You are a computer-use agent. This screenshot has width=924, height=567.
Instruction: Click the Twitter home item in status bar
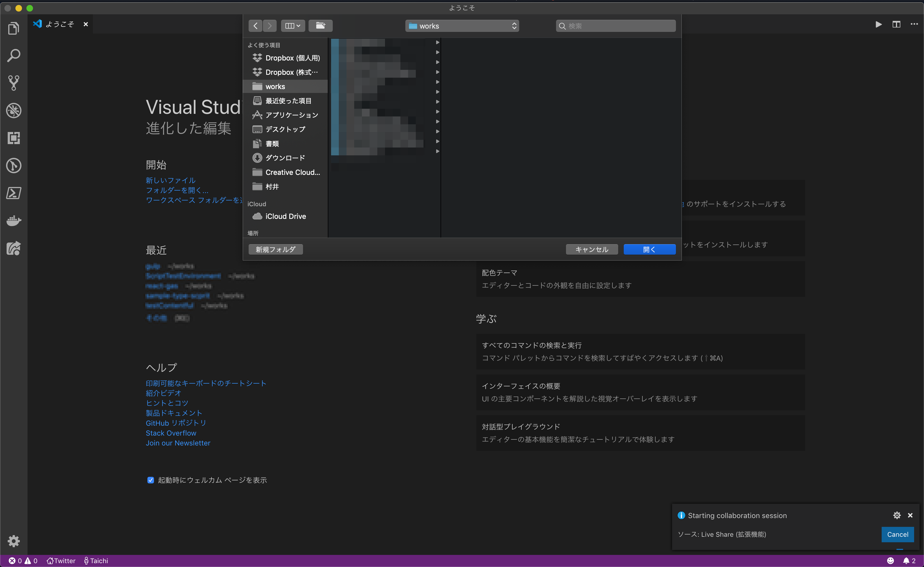[61, 561]
